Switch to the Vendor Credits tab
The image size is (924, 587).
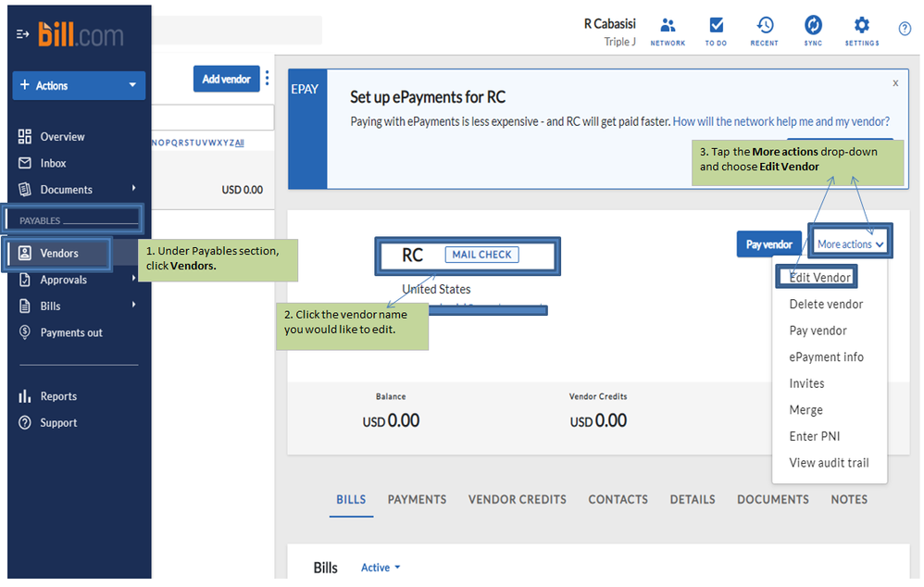[x=518, y=499]
